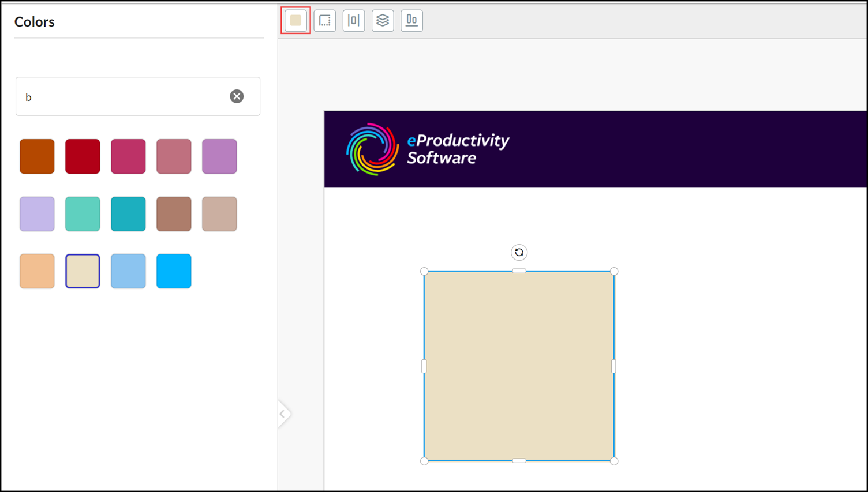Image resolution: width=868 pixels, height=492 pixels.
Task: Open the border style toolbar icon
Action: point(325,21)
